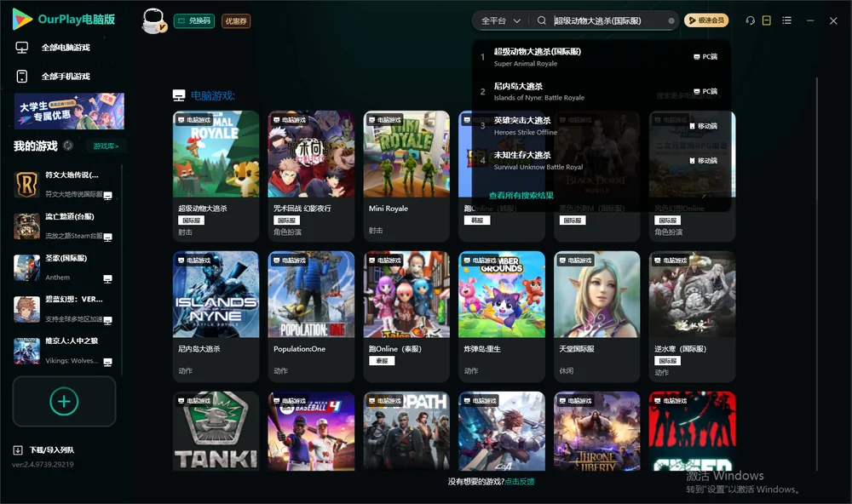This screenshot has width=852, height=504.
Task: Open the 大学生专属优惠 banner
Action: [69, 111]
